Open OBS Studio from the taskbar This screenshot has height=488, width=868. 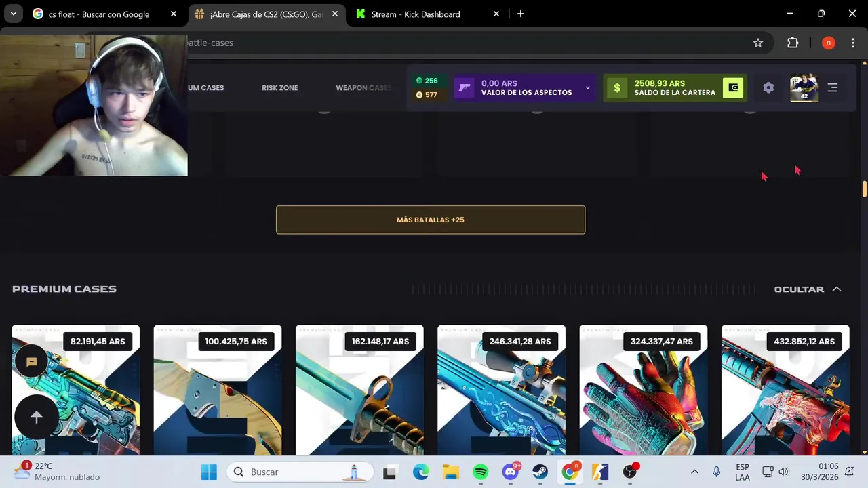pyautogui.click(x=630, y=472)
